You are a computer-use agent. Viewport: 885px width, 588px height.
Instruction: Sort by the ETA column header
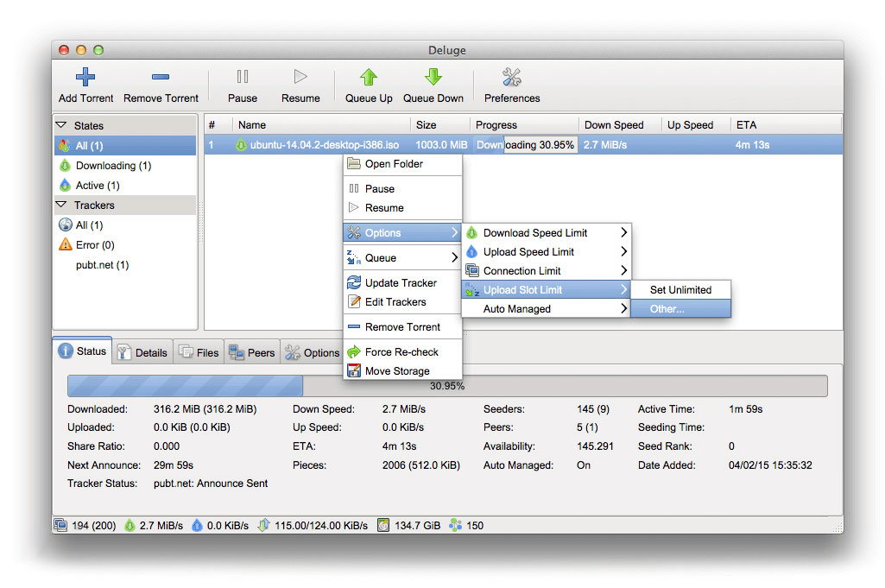(786, 124)
